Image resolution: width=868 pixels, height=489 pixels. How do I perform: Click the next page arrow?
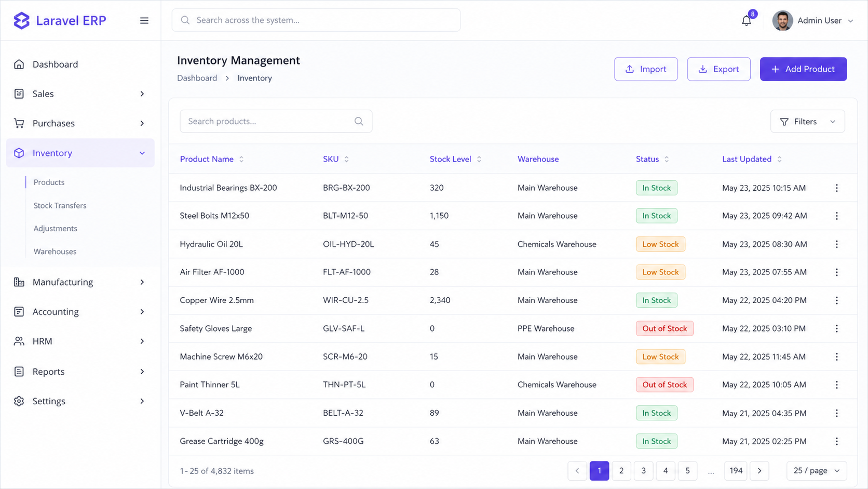click(759, 470)
